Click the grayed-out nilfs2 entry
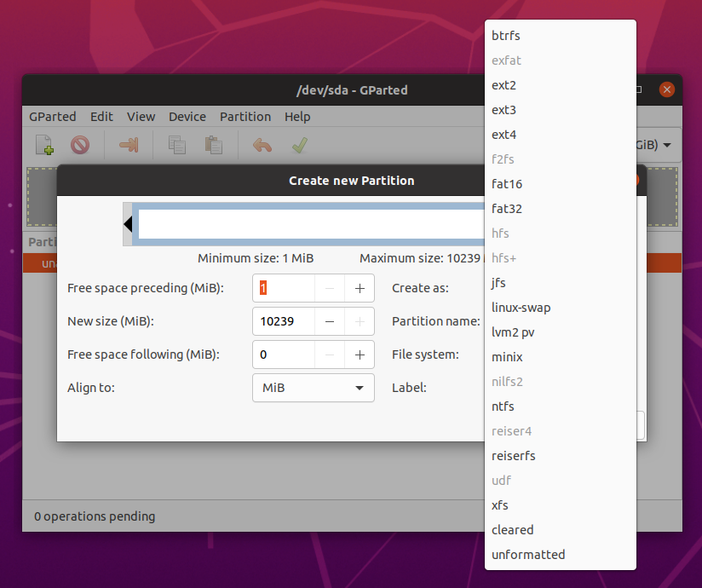The height and width of the screenshot is (588, 702). [560, 382]
